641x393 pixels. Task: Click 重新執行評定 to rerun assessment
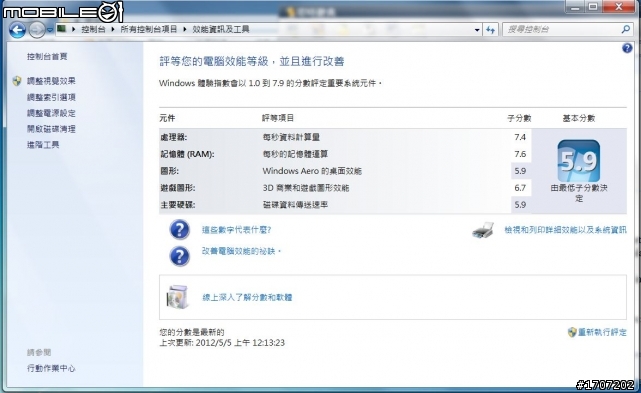602,332
